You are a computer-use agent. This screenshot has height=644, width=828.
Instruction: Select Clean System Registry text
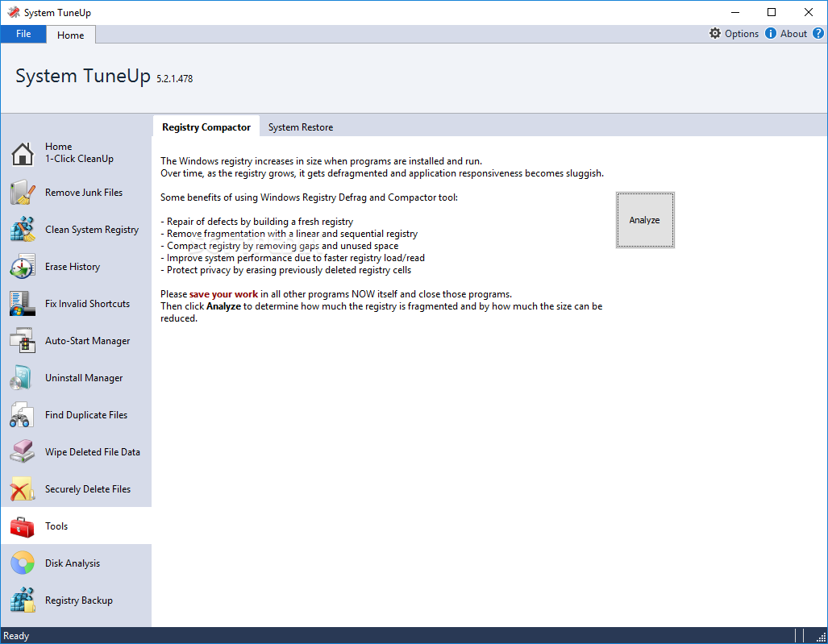[92, 230]
